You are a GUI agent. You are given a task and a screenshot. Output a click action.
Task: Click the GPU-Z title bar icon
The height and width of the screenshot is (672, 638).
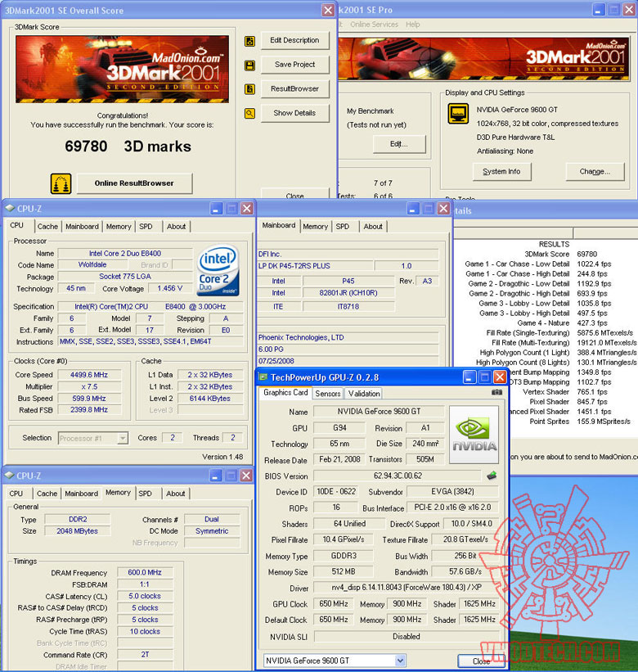tap(263, 377)
